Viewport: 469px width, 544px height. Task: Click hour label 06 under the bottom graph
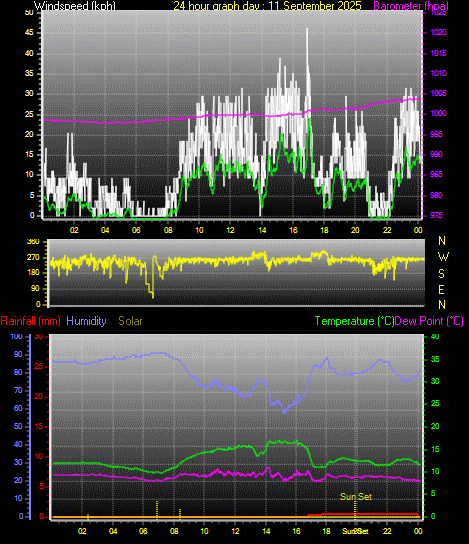[x=143, y=531]
